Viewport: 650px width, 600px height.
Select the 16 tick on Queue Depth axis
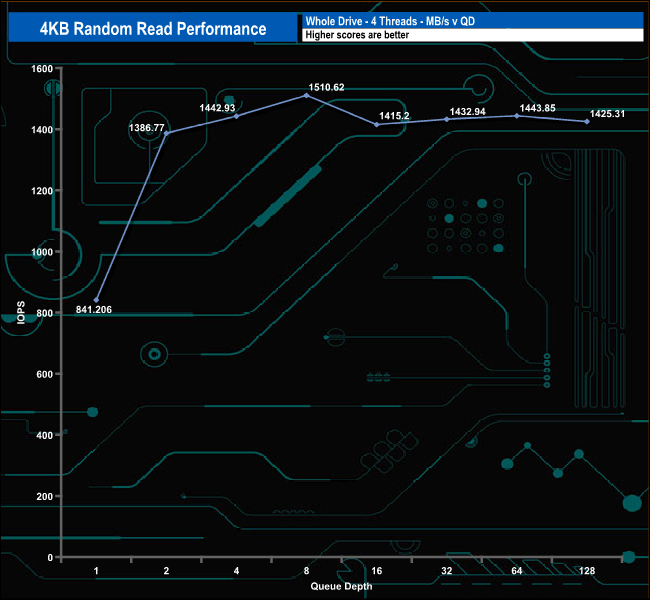376,570
